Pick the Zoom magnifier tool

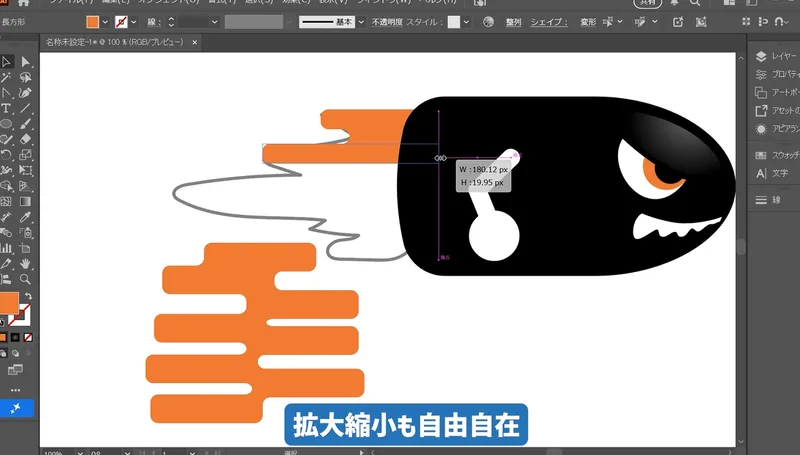point(26,279)
